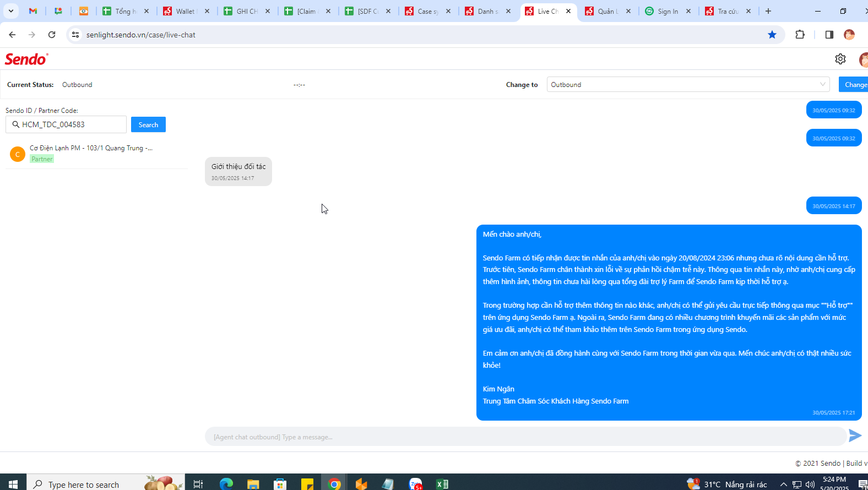The image size is (868, 490).
Task: Open Chrome extensions puzzle icon
Action: point(800,35)
